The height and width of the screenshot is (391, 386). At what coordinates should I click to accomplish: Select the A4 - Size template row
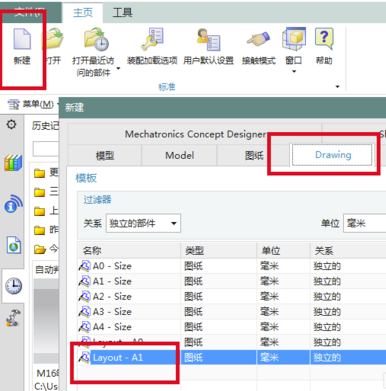(232, 327)
